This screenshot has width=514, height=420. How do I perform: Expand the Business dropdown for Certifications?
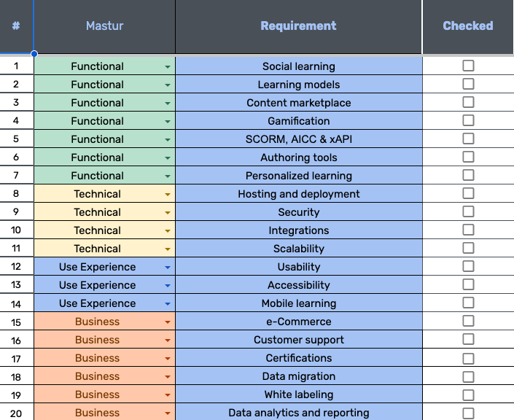point(168,358)
